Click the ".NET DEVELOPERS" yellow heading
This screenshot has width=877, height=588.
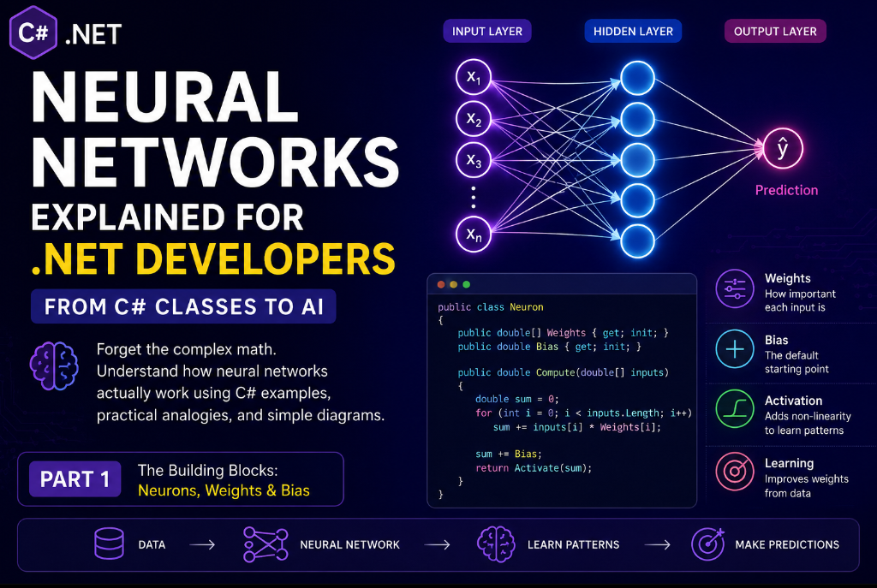pyautogui.click(x=213, y=258)
